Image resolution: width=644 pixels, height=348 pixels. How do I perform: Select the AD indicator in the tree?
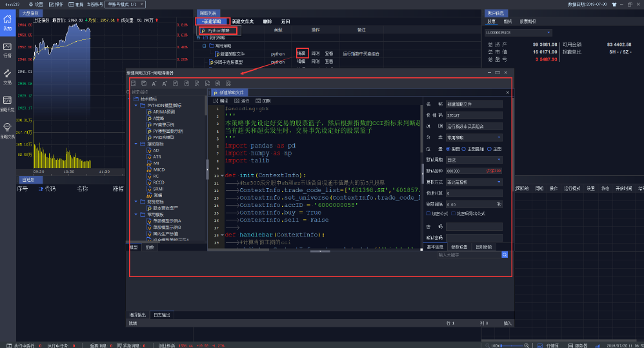[x=153, y=150]
